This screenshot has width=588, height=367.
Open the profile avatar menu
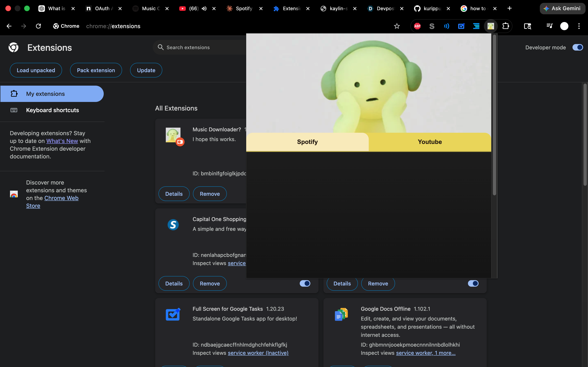[564, 26]
